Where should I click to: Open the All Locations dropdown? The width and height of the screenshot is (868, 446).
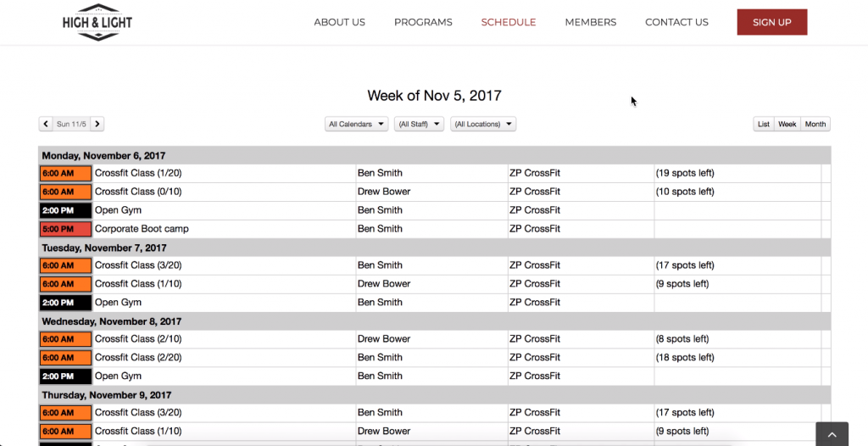(x=483, y=124)
